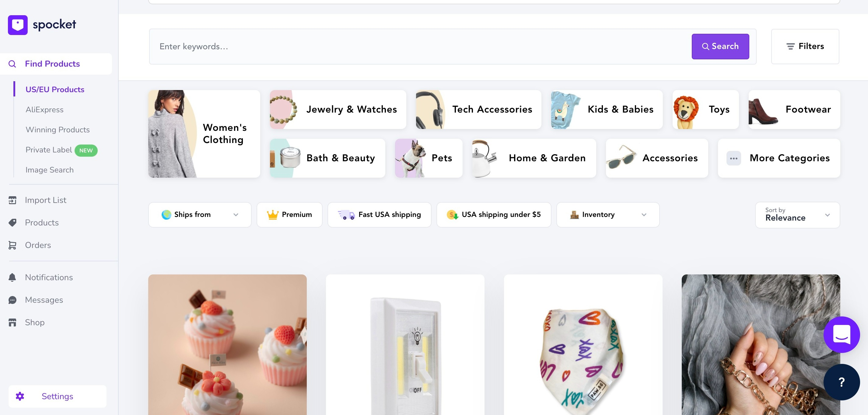
Task: Click the Shop storefront icon
Action: [12, 323]
